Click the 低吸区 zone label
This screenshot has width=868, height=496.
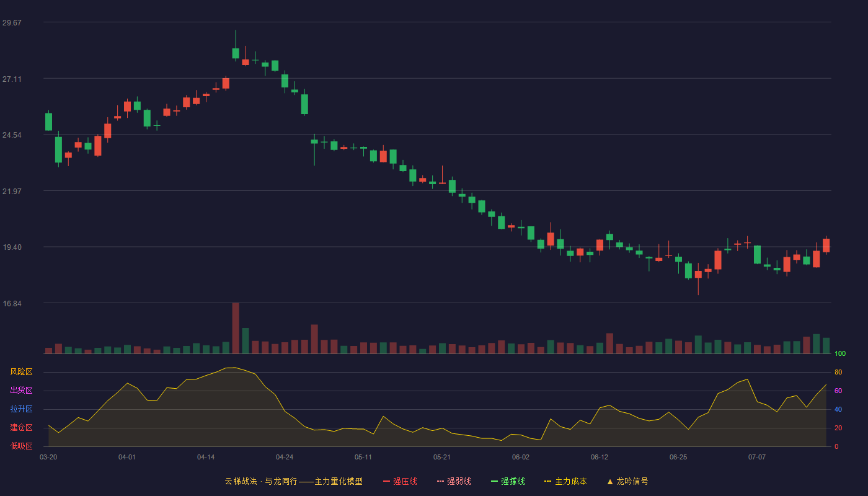click(21, 446)
